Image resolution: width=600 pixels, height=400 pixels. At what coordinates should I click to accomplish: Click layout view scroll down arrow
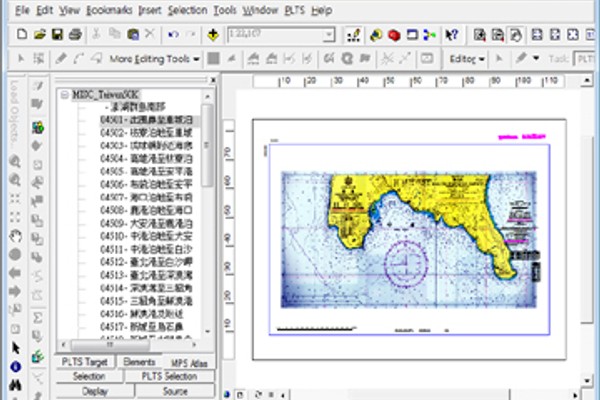587,381
